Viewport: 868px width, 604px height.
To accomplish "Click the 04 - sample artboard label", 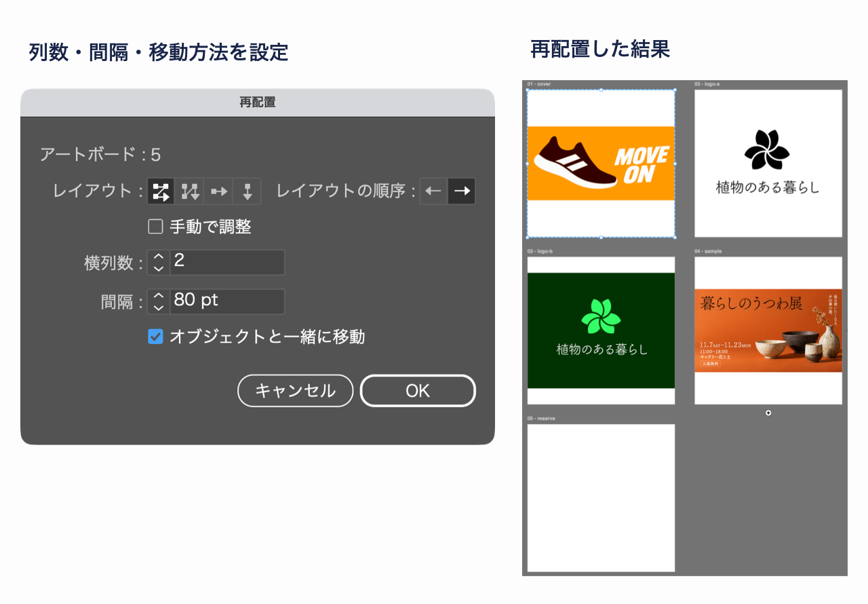I will pyautogui.click(x=708, y=251).
